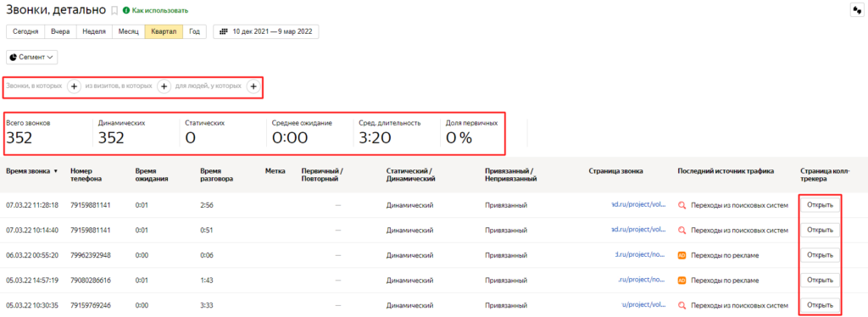The width and height of the screenshot is (868, 317).
Task: Click the Время ожидания column header
Action: pos(151,175)
